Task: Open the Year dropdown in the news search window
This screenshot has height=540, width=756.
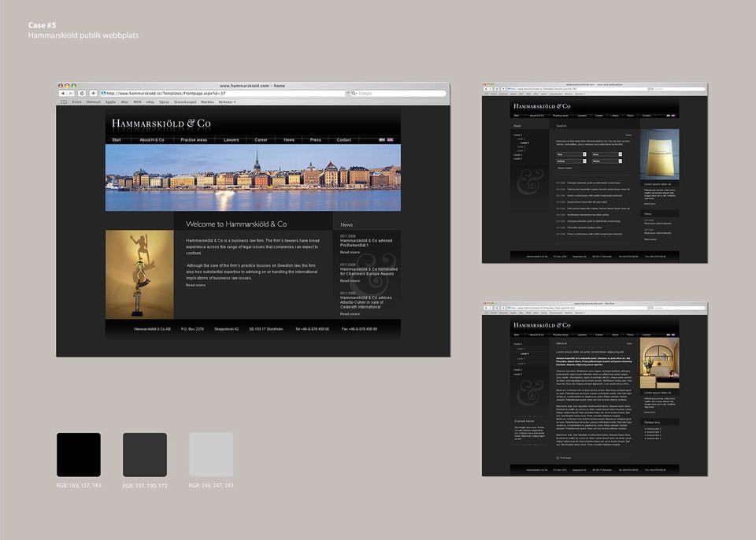Action: click(x=572, y=154)
